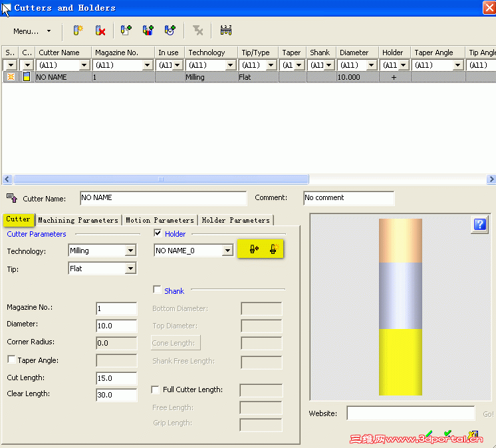The height and width of the screenshot is (448, 496).
Task: Click the Diameter field showing 10.0
Action: pos(116,326)
